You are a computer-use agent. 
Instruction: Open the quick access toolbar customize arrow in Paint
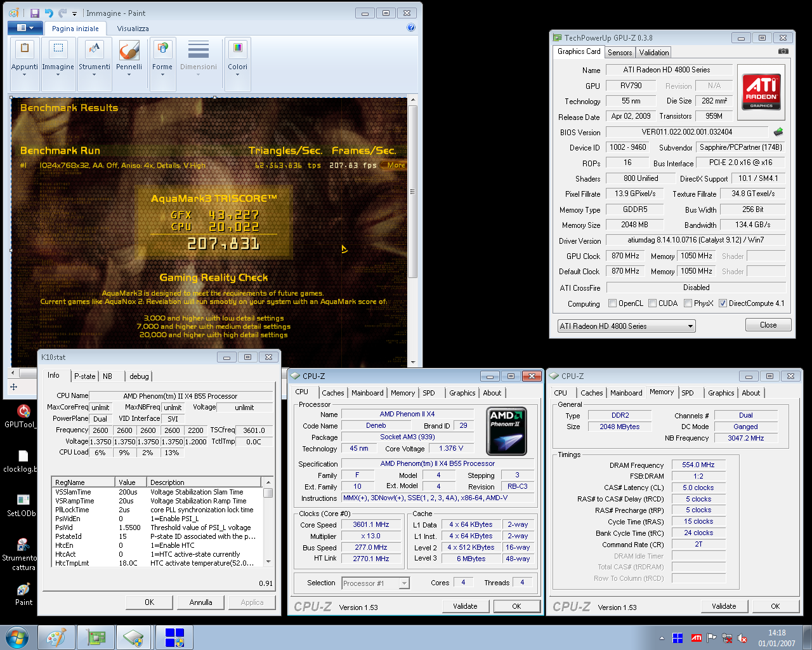point(74,14)
